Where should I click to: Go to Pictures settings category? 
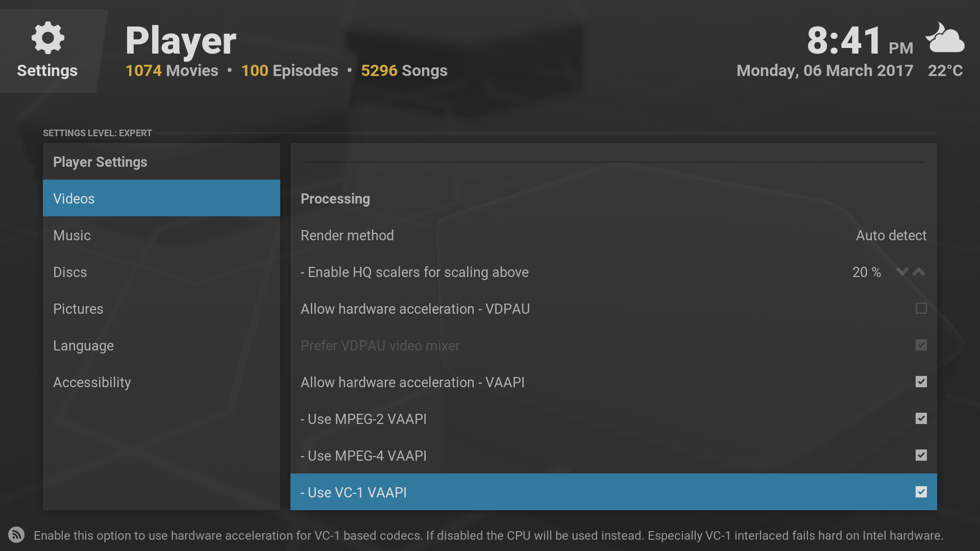[161, 309]
